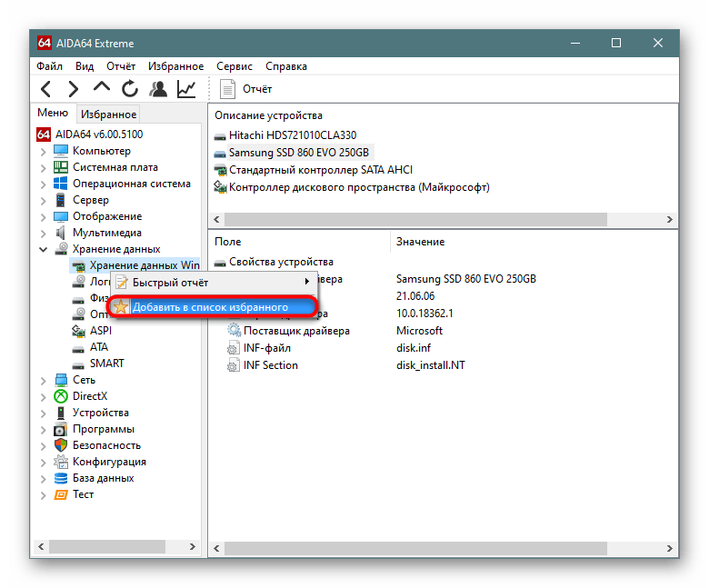Select the Отображение display icon
The height and width of the screenshot is (588, 709).
point(61,216)
